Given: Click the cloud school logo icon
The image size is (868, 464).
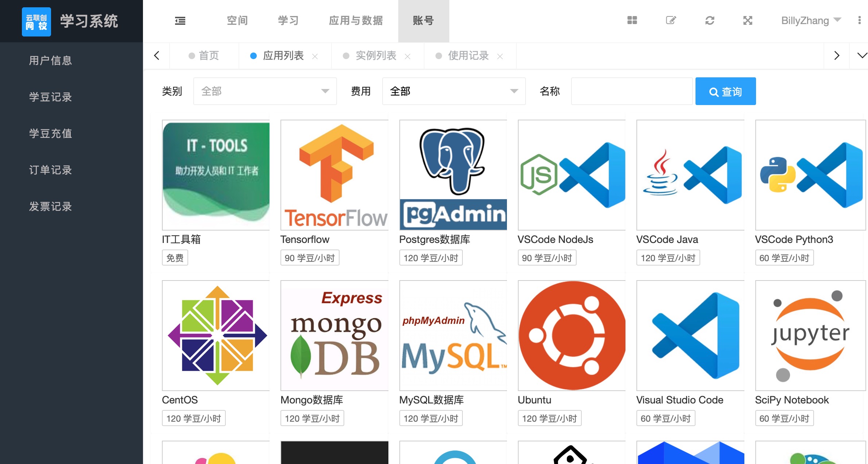Looking at the screenshot, I should point(36,22).
